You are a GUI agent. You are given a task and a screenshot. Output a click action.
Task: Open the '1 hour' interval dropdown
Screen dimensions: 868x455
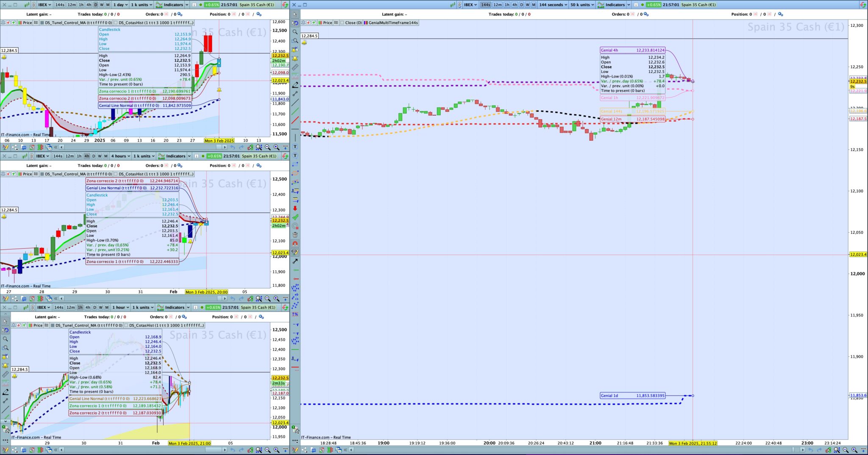tap(120, 307)
